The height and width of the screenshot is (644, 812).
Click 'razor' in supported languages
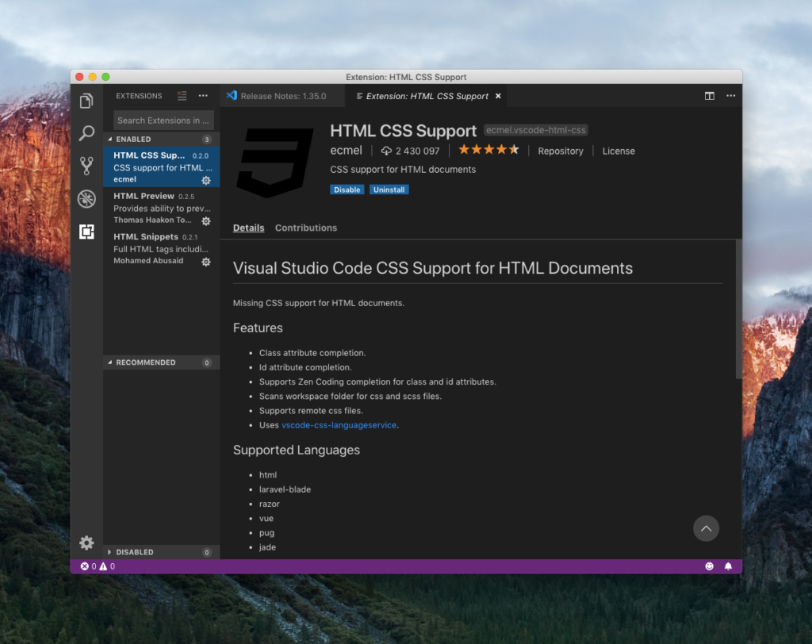[x=270, y=504]
